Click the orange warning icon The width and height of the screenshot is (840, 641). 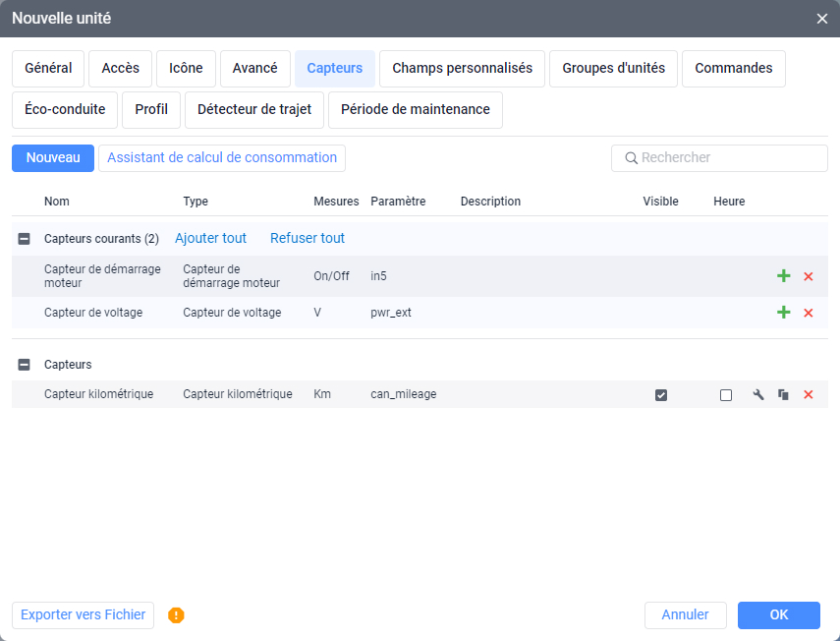pos(176,615)
